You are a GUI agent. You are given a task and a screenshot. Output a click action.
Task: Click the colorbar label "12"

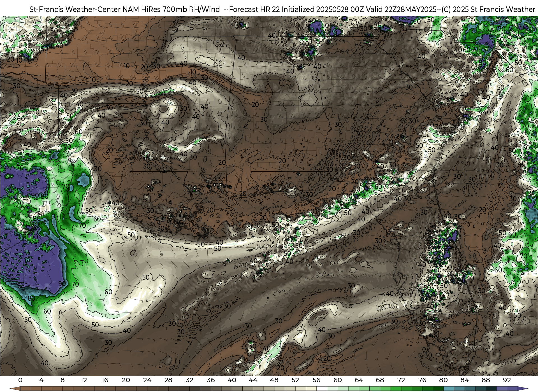point(84,380)
